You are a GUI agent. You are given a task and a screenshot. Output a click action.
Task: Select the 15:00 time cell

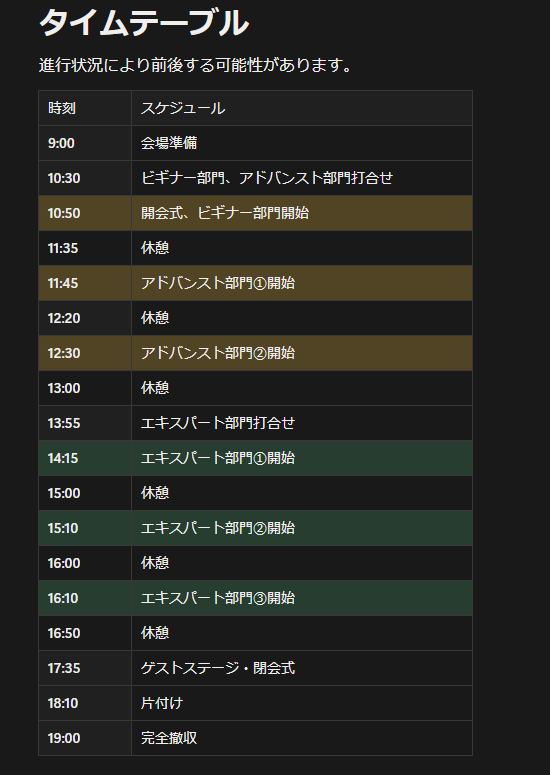(x=85, y=493)
